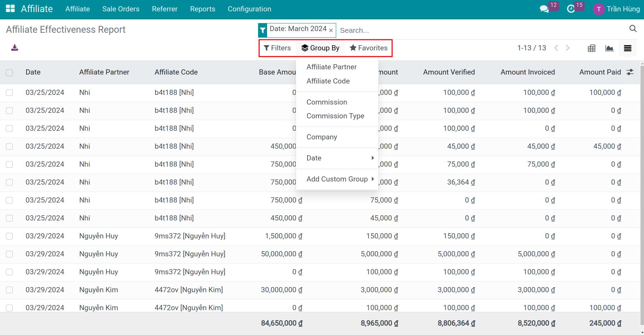Toggle the select-all header checkbox

click(9, 72)
